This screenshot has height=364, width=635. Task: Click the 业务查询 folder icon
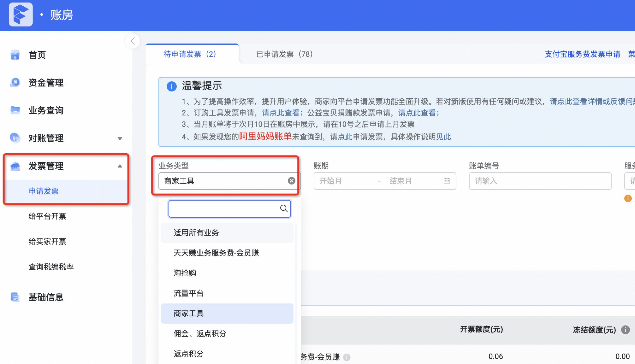pyautogui.click(x=15, y=110)
